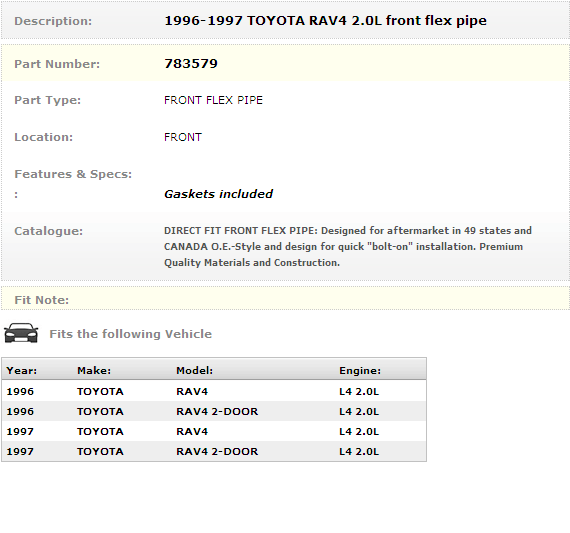Select part number 783579
The height and width of the screenshot is (533, 570).
click(191, 64)
